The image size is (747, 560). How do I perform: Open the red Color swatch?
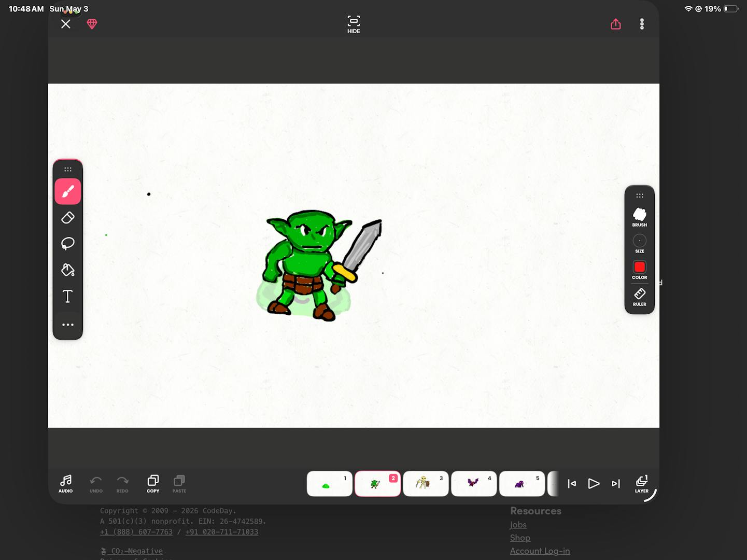(640, 270)
